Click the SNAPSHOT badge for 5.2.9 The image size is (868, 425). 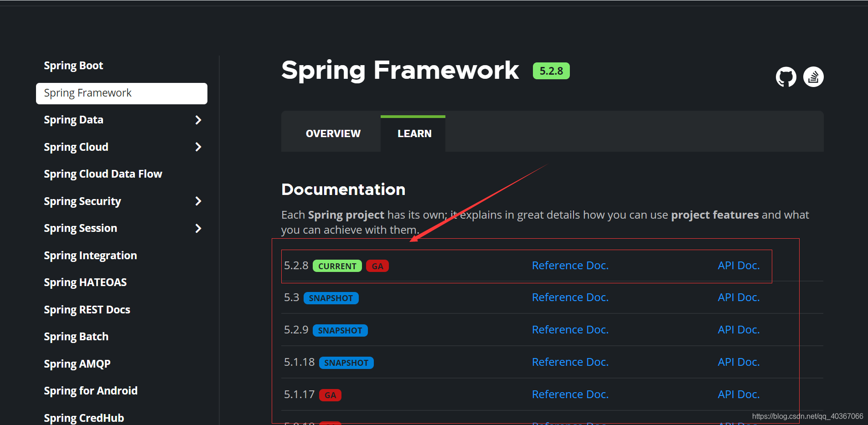coord(340,330)
